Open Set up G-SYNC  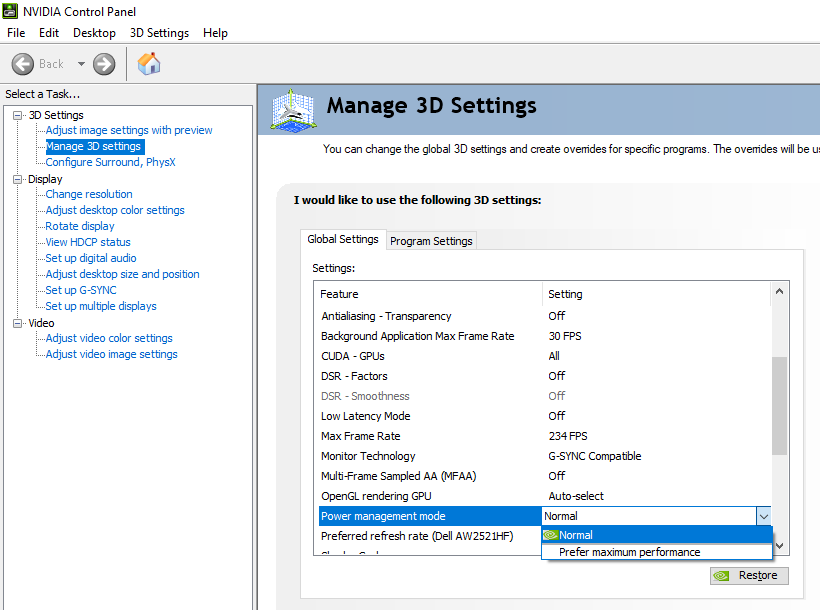(81, 290)
